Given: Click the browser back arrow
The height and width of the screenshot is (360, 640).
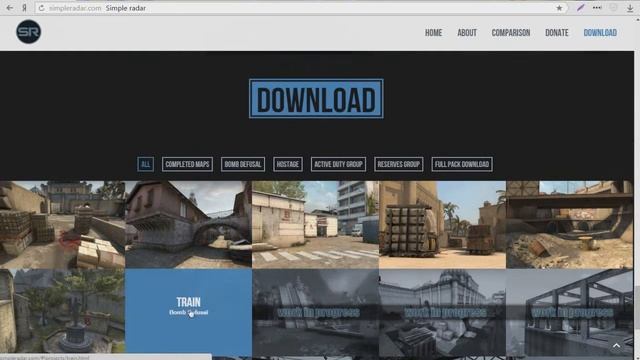Looking at the screenshot, I should [9, 8].
